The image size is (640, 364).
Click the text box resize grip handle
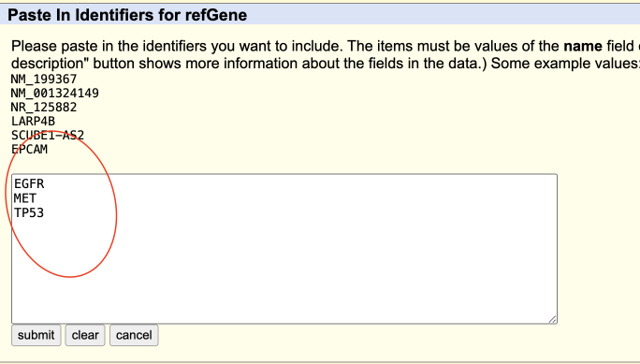coord(552,319)
